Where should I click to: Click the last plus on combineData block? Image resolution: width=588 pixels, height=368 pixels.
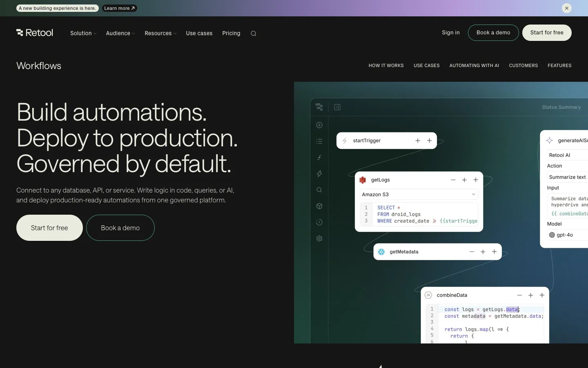pos(542,295)
